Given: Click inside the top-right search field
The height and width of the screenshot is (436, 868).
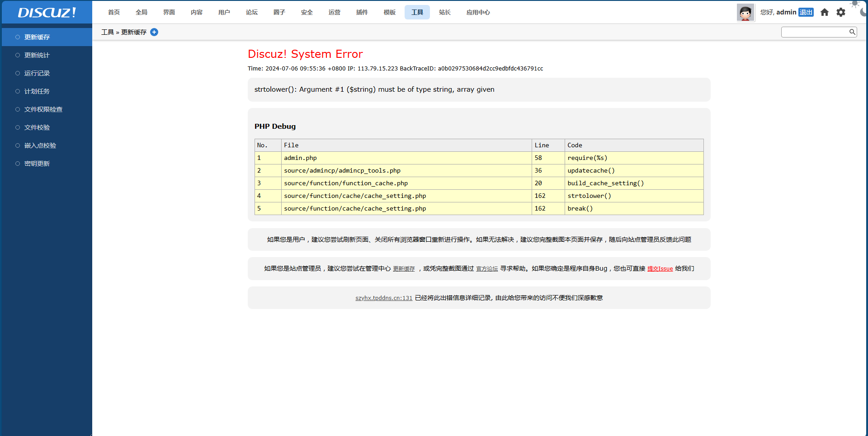Looking at the screenshot, I should tap(815, 32).
